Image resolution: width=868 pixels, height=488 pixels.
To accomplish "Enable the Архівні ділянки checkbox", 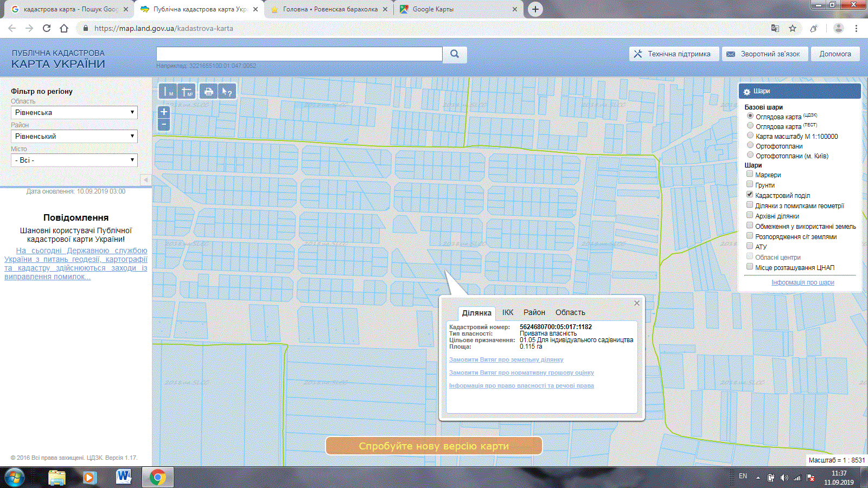I will (x=750, y=215).
